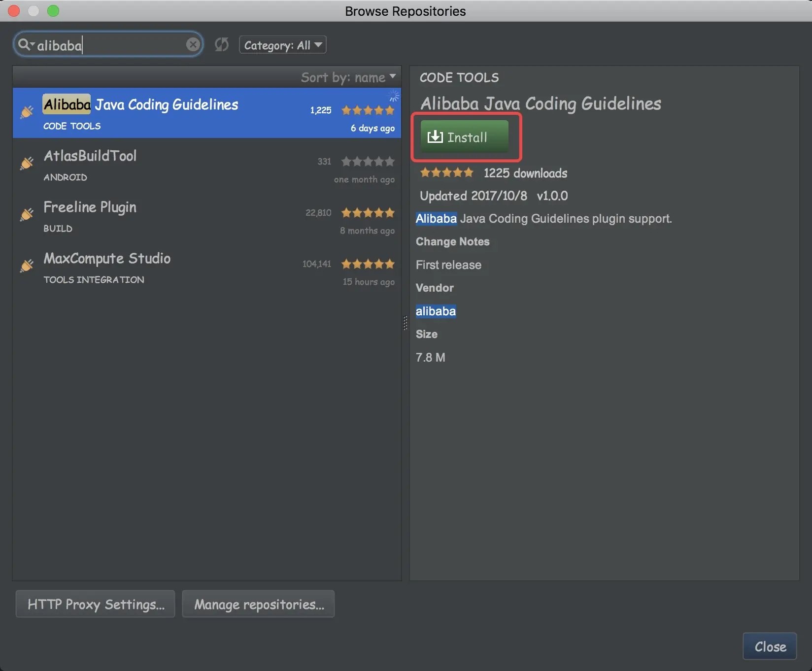Click the '15 hours ago' text
The height and width of the screenshot is (671, 812).
(x=369, y=282)
